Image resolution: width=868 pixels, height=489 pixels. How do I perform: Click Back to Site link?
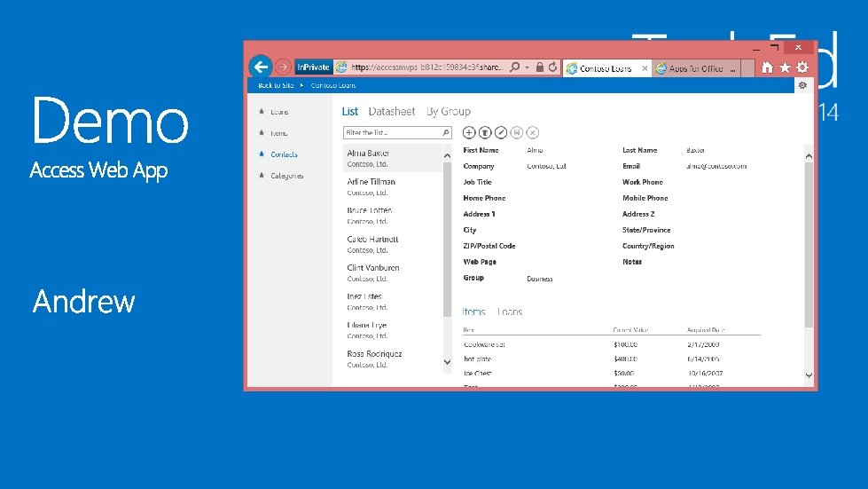276,85
